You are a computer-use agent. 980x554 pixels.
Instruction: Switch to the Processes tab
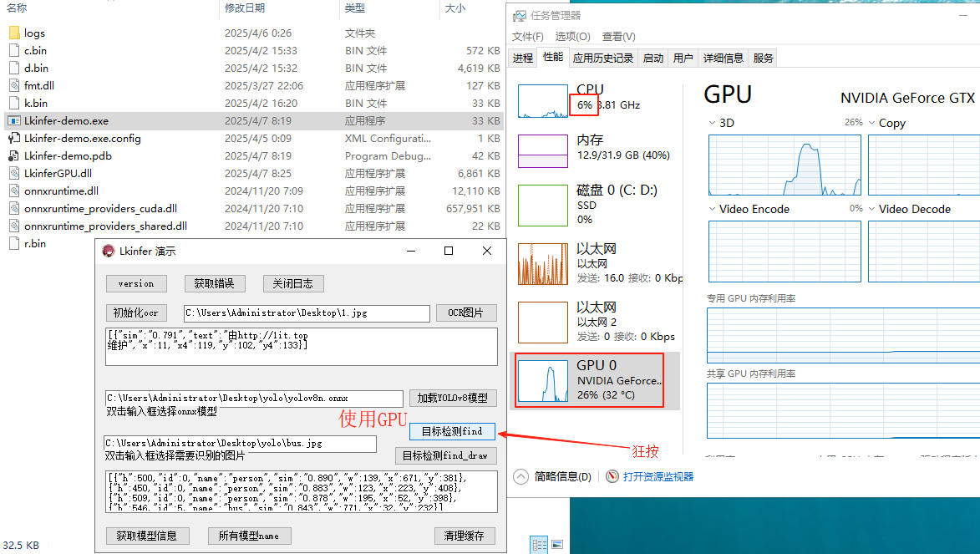(x=522, y=58)
